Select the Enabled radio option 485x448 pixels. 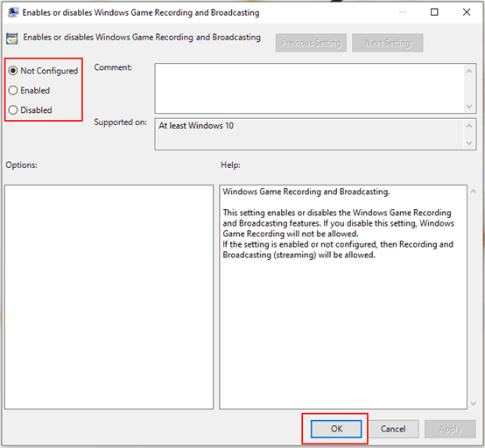[x=13, y=90]
